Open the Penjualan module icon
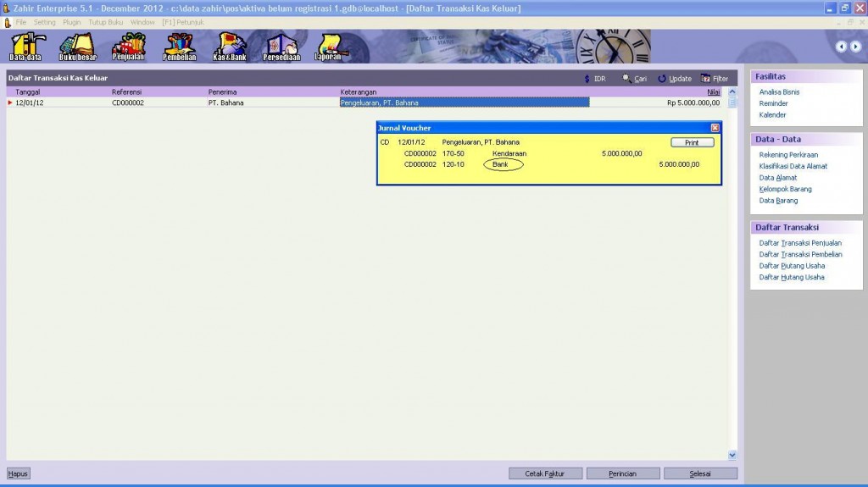The height and width of the screenshot is (487, 868). (x=129, y=47)
